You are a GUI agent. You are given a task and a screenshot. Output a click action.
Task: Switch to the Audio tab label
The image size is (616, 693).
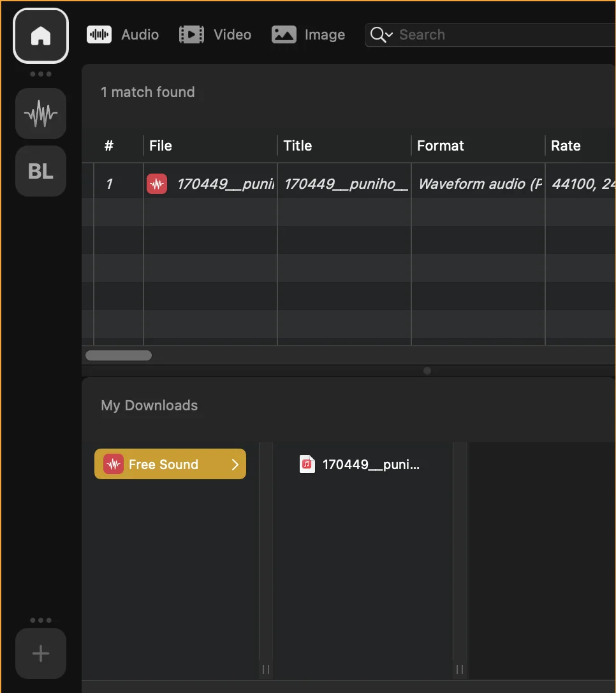pyautogui.click(x=140, y=34)
